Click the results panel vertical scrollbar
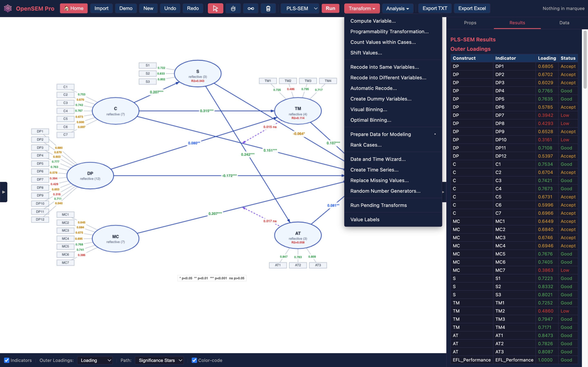This screenshot has height=367, width=588. (585, 60)
